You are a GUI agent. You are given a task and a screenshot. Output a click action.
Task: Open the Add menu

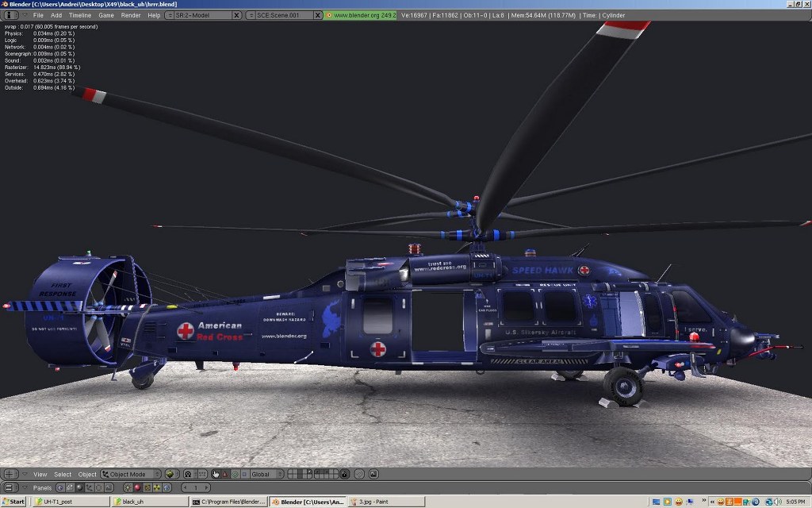56,15
